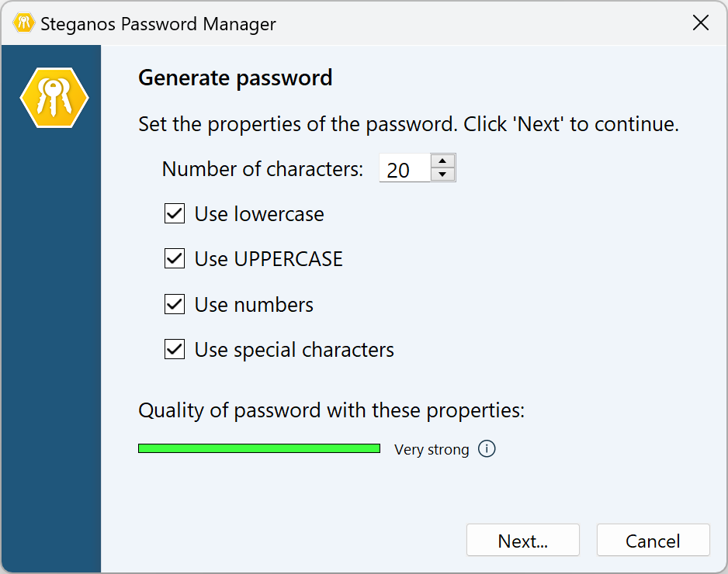Image resolution: width=728 pixels, height=574 pixels.
Task: Increase number of characters with up arrow
Action: coord(442,161)
